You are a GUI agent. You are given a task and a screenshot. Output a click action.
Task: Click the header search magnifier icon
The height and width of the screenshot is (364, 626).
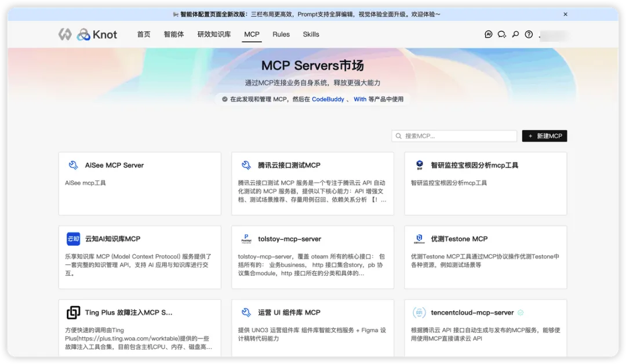tap(515, 34)
